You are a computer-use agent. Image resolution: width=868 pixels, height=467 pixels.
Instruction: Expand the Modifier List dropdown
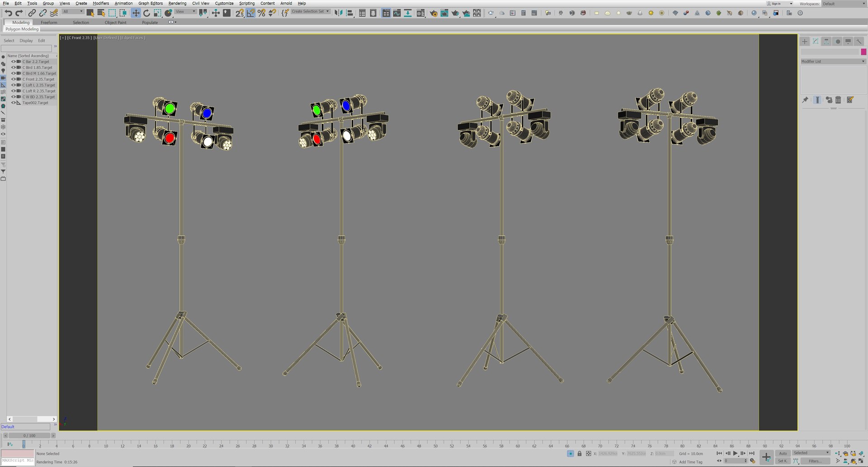tap(833, 61)
